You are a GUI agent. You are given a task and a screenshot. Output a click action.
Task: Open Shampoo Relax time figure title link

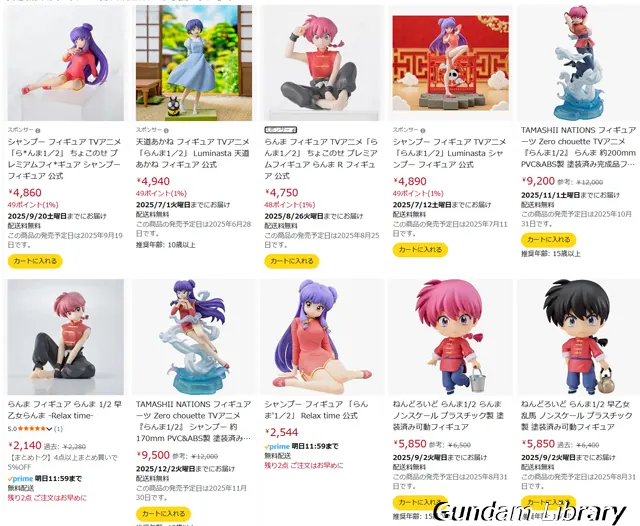(x=316, y=410)
